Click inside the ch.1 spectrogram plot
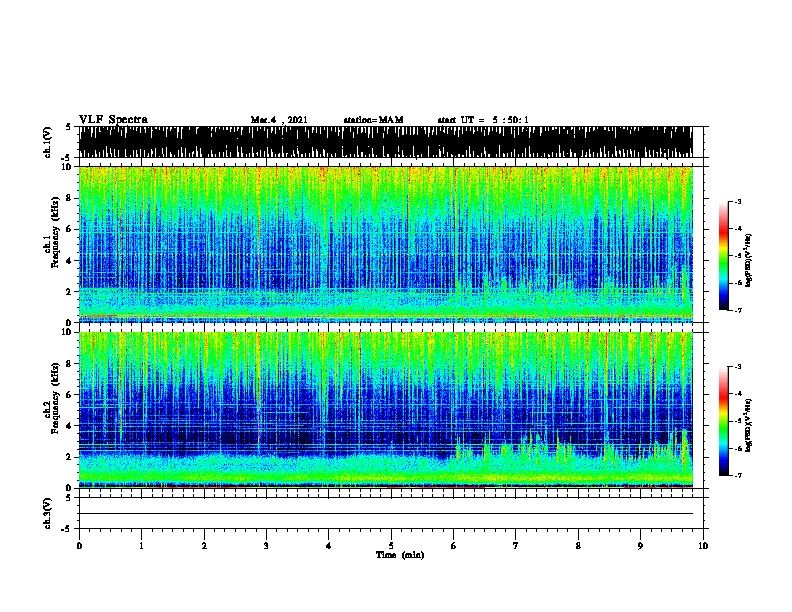 pos(385,244)
